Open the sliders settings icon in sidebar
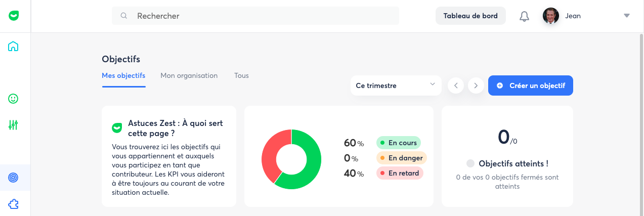Screen dimensions: 644x216 [14, 124]
